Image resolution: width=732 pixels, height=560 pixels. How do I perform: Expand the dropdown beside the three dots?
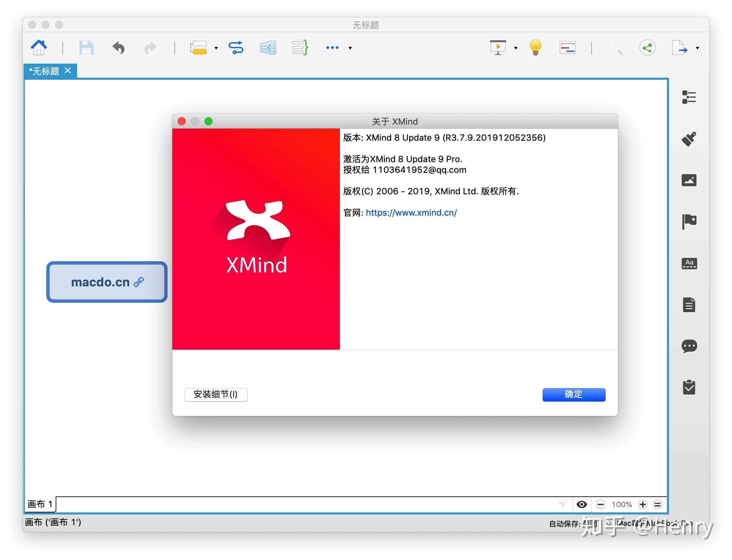pos(350,48)
